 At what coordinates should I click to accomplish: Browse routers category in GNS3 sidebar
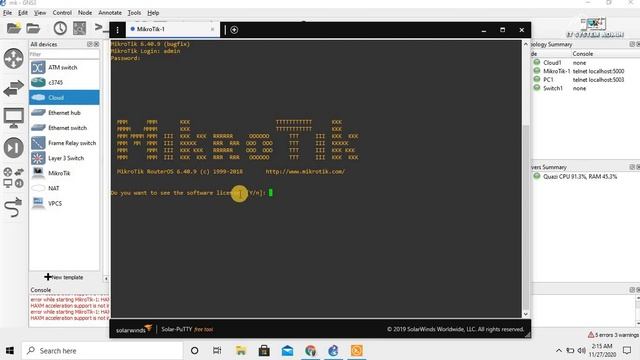coord(13,58)
